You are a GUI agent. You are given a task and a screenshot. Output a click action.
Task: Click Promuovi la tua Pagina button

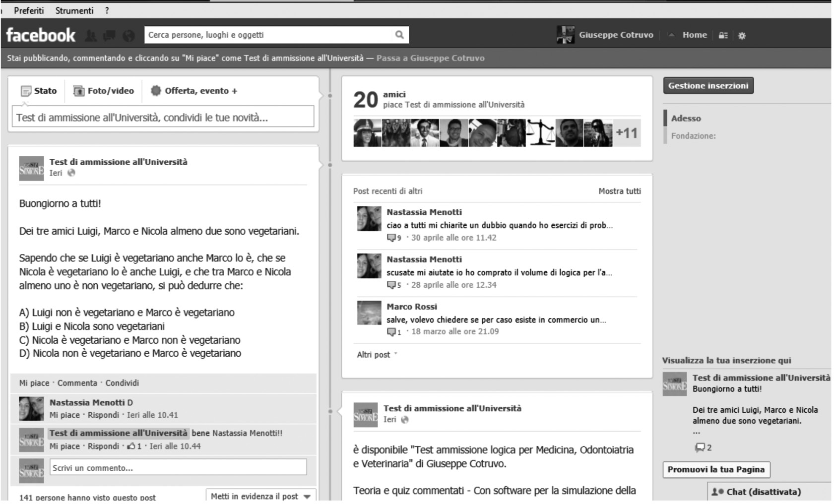coord(716,469)
